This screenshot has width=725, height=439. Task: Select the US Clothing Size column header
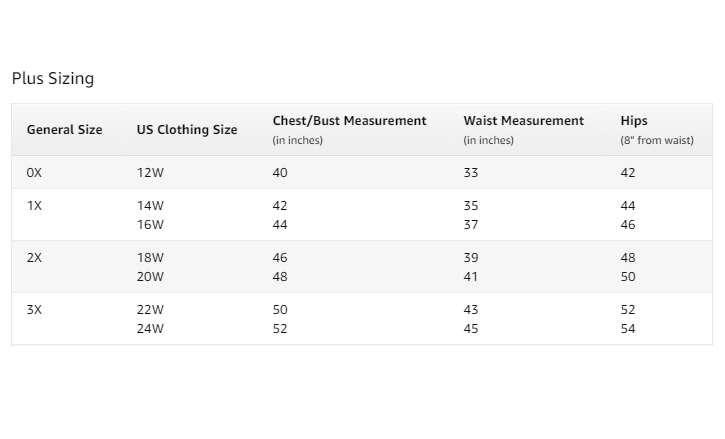click(187, 130)
